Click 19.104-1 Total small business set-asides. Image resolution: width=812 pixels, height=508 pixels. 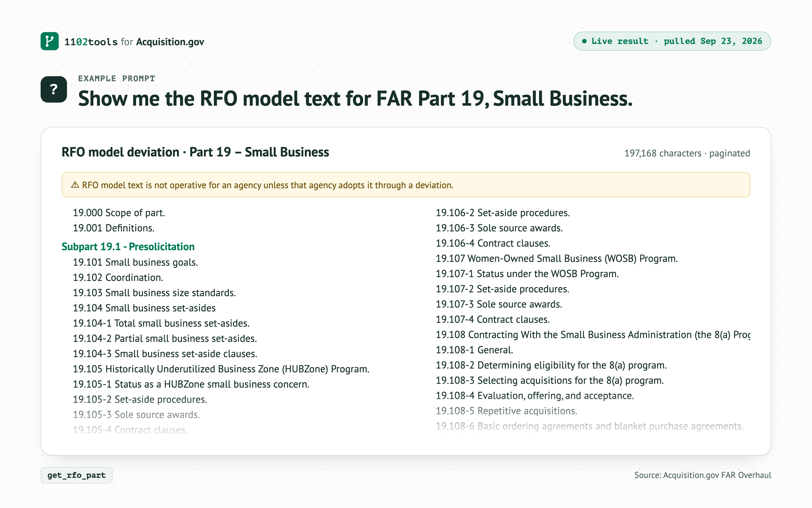point(161,323)
